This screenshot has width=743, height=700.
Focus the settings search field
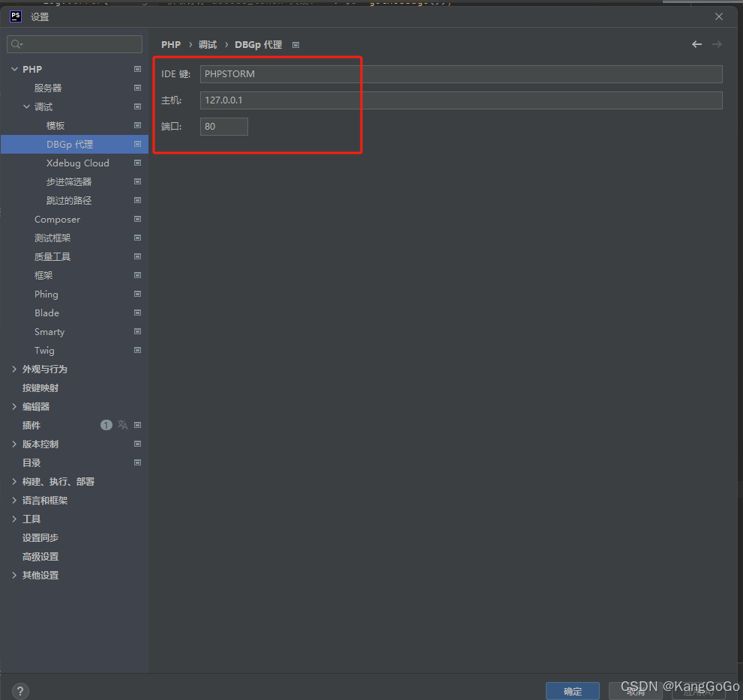[74, 44]
